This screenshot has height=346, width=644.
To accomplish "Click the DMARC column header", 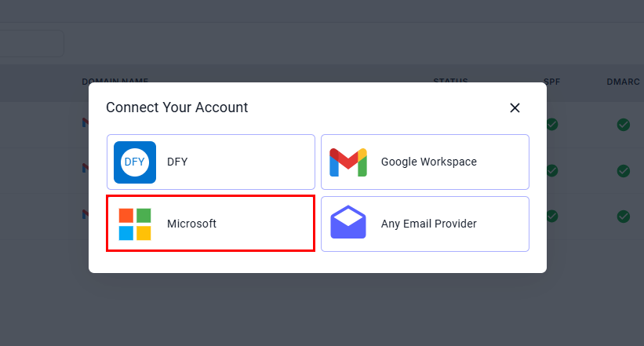I will [x=624, y=81].
